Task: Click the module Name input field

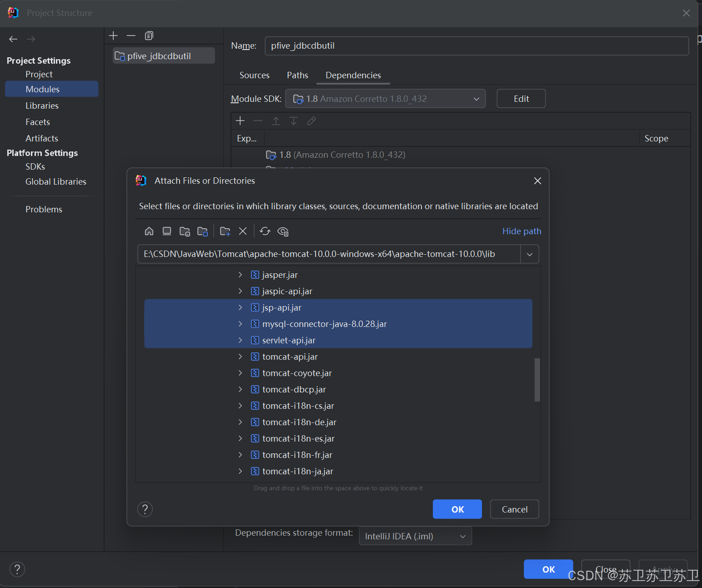Action: click(x=476, y=46)
